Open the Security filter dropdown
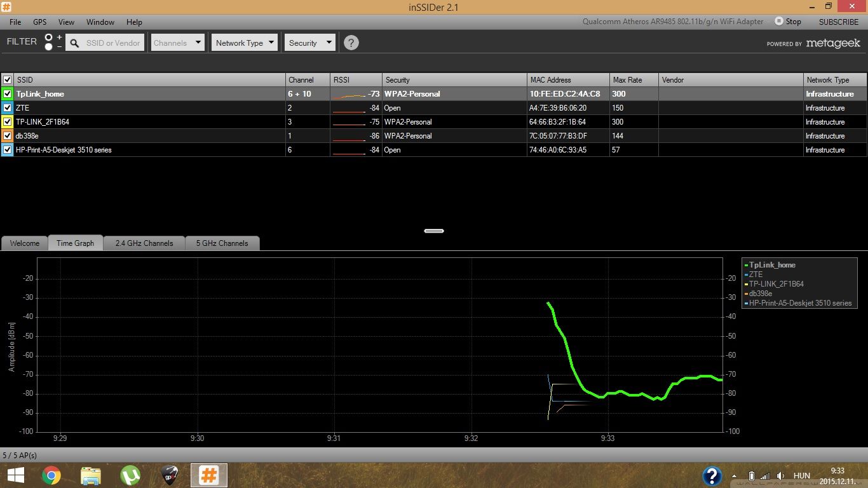Viewport: 868px width, 488px height. pyautogui.click(x=309, y=43)
